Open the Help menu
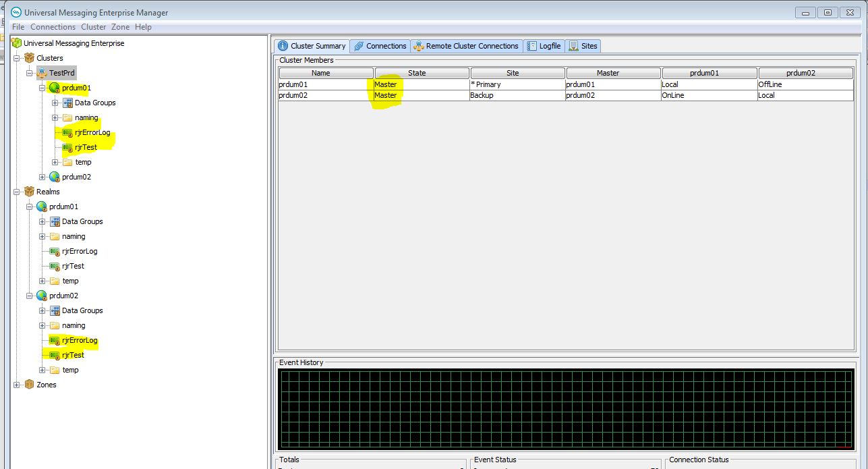Viewport: 868px width, 469px height. pyautogui.click(x=143, y=27)
